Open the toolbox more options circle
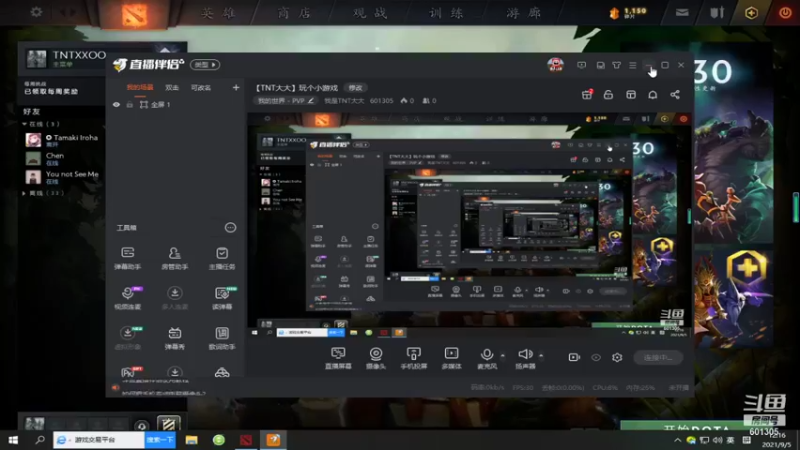800x450 pixels. coord(230,228)
